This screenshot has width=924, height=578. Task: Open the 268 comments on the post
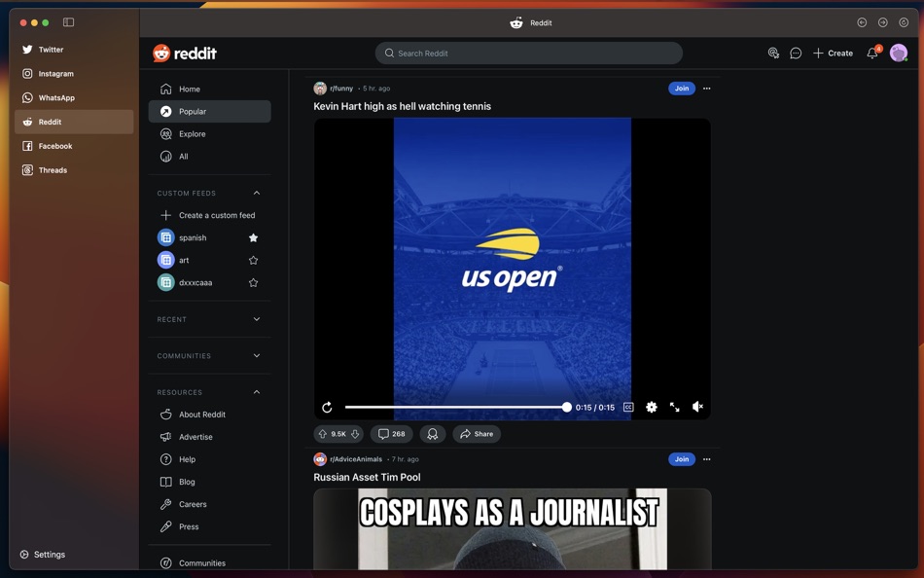[x=391, y=434]
